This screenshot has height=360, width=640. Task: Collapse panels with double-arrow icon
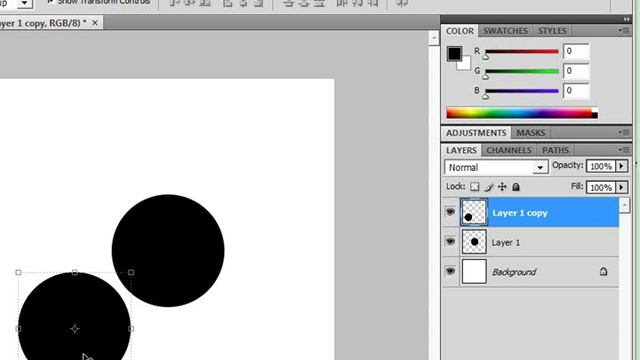pyautogui.click(x=627, y=19)
